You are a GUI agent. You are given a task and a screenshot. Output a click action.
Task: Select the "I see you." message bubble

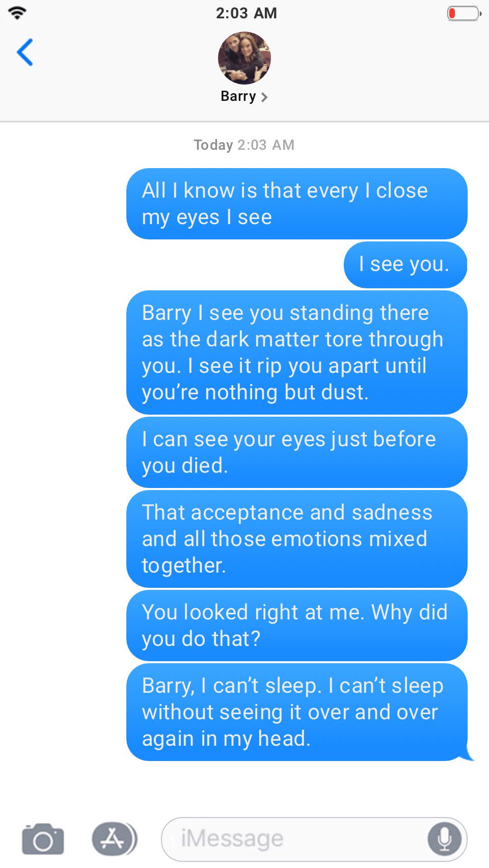click(405, 264)
